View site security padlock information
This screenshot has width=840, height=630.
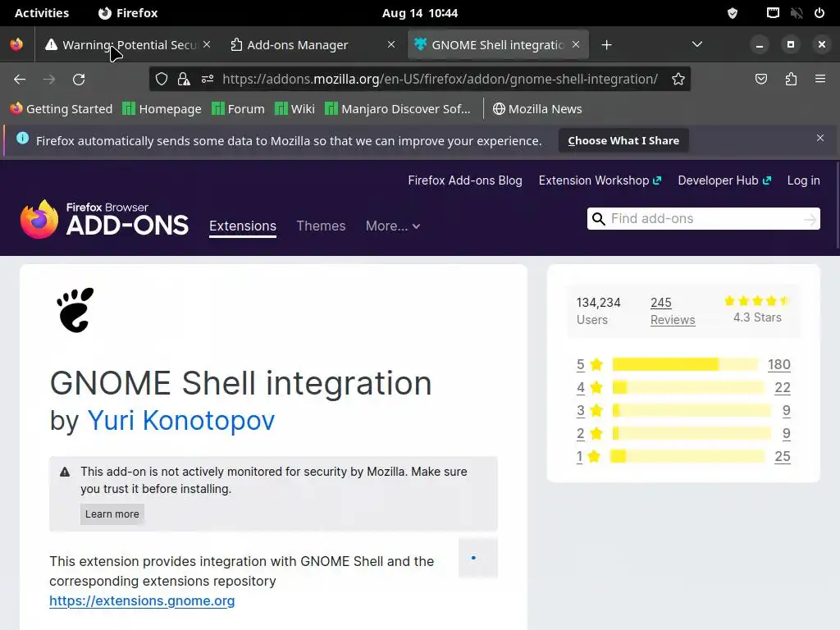(x=184, y=80)
